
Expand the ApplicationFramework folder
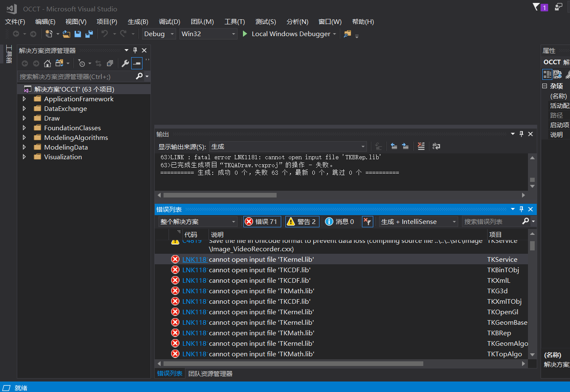(24, 99)
